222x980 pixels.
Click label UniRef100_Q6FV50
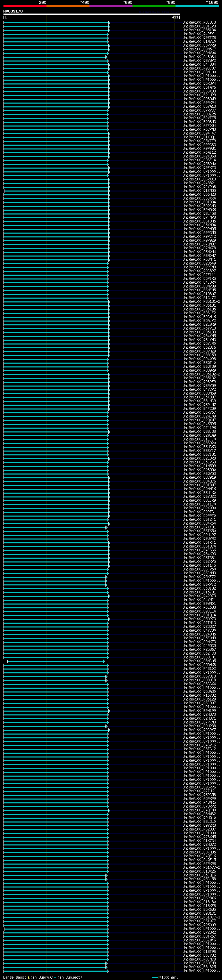pyautogui.click(x=199, y=569)
